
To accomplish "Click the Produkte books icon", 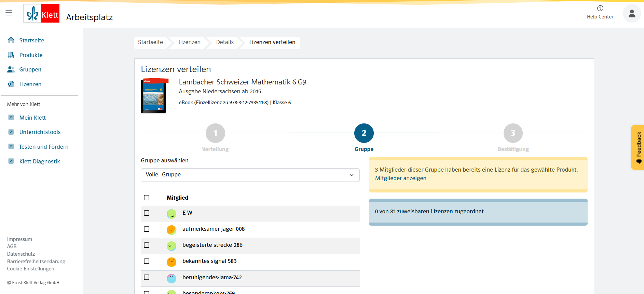I will point(11,55).
